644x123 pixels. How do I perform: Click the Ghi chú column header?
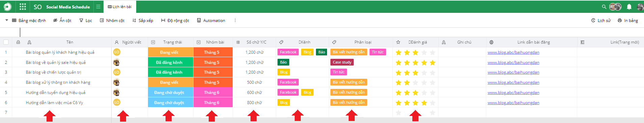click(x=464, y=42)
